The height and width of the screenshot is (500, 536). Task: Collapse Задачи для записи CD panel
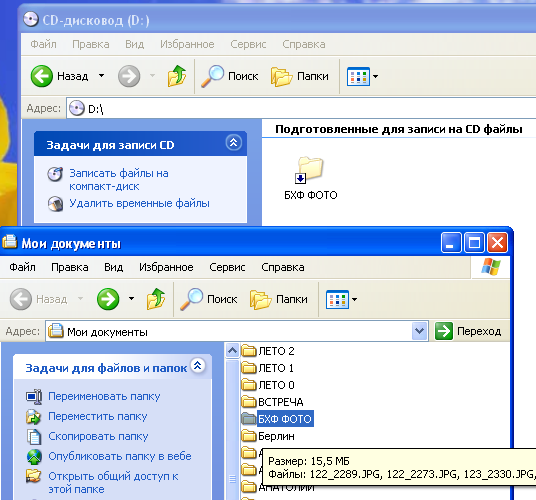(234, 143)
